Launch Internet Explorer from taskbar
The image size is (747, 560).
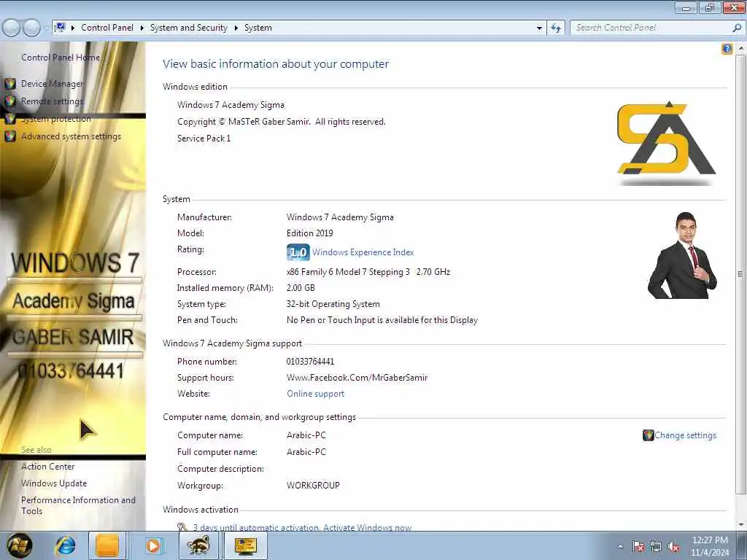coord(66,545)
